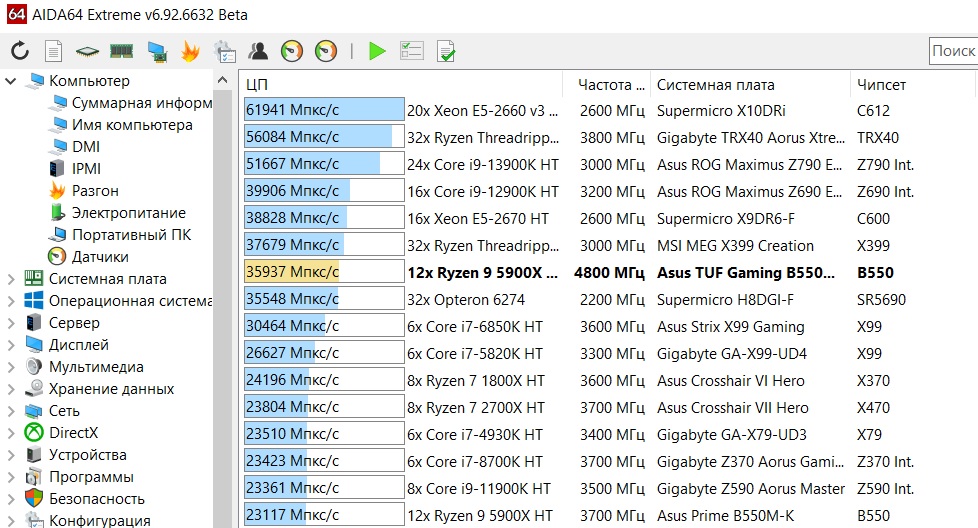The height and width of the screenshot is (528, 978).
Task: Click the Безопасность shield icon
Action: pyautogui.click(x=34, y=499)
